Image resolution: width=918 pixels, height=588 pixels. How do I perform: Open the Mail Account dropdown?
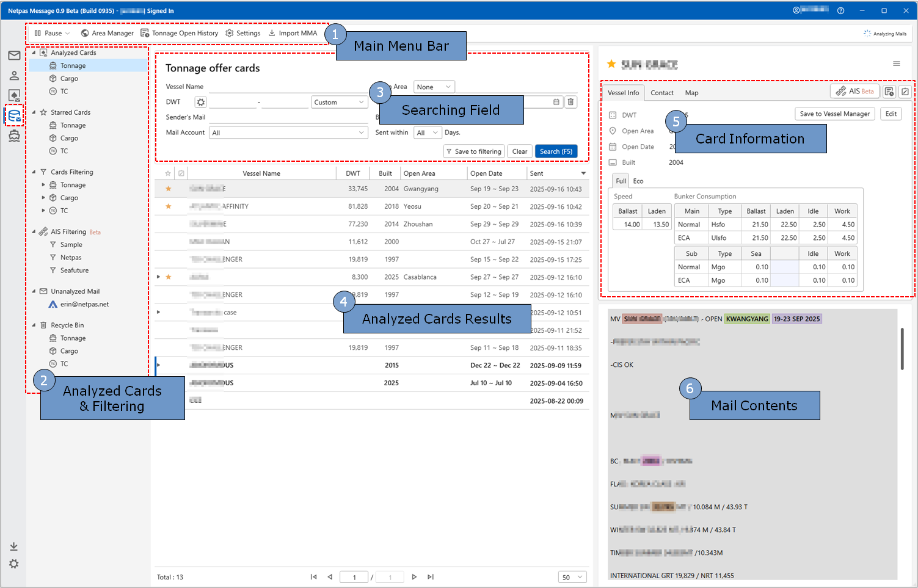pyautogui.click(x=288, y=132)
